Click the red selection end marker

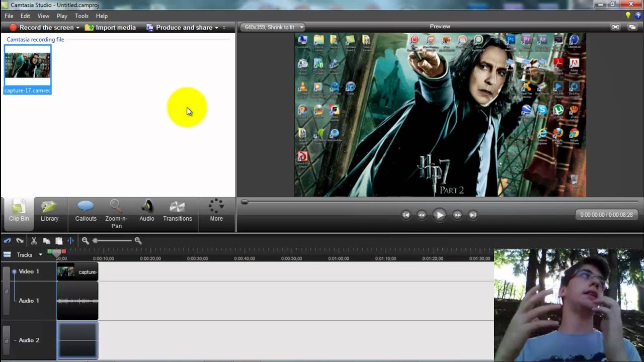(63, 251)
